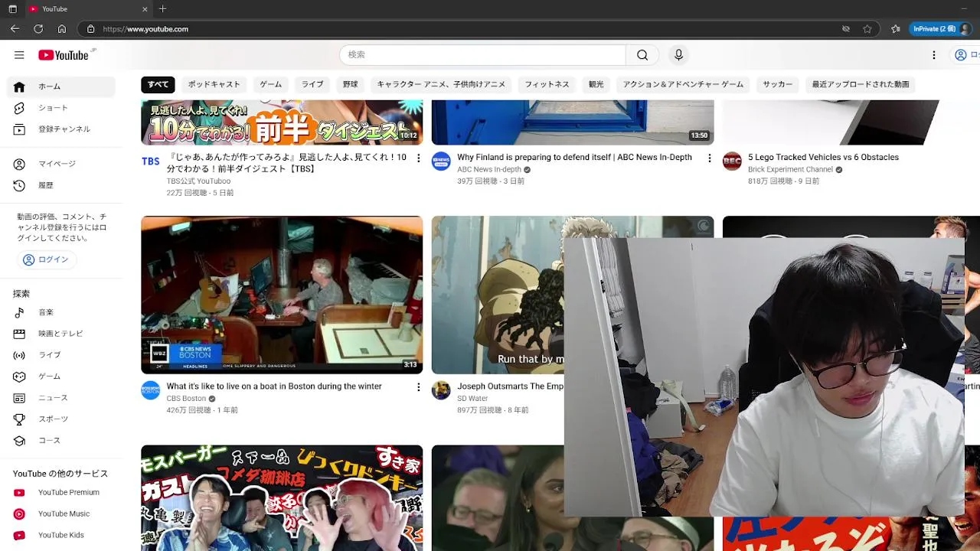This screenshot has width=980, height=551.
Task: Open YouTube Music link
Action: click(x=61, y=514)
